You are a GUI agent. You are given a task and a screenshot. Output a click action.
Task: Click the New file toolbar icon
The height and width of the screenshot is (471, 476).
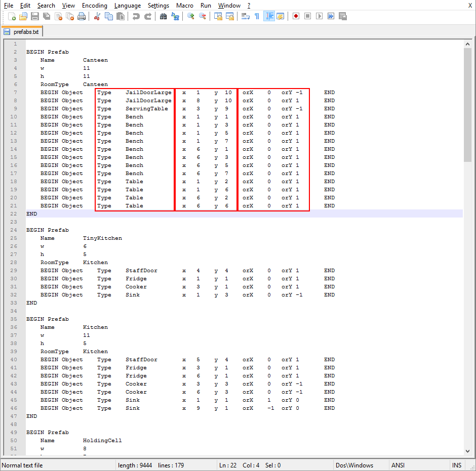click(12, 16)
